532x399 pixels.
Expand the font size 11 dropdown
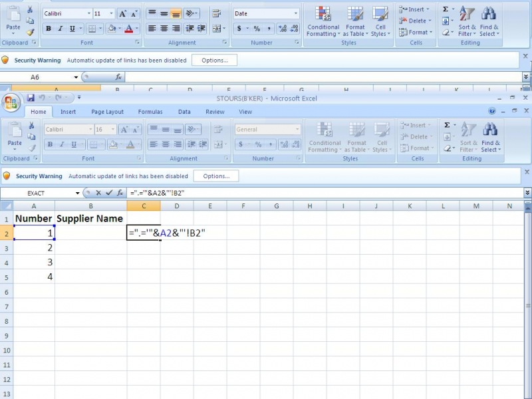[110, 13]
